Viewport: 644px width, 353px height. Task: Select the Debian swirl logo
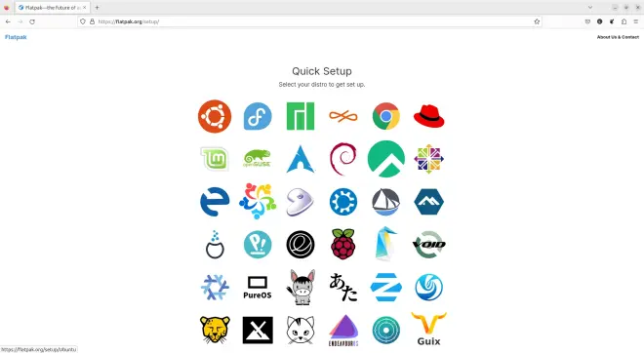343,159
